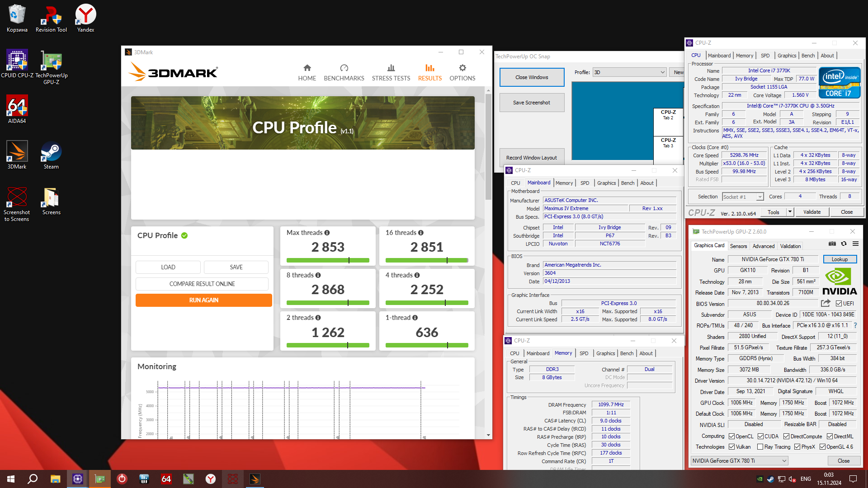This screenshot has width=868, height=488.
Task: Open the GPU selector dropdown in GPU-Z
Action: pos(739,461)
